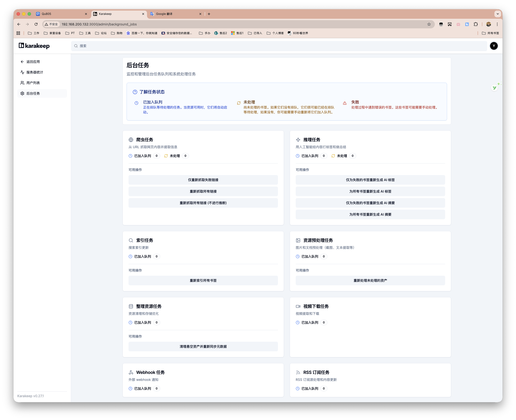
Task: Go to 用户列表 in sidebar
Action: [x=33, y=83]
